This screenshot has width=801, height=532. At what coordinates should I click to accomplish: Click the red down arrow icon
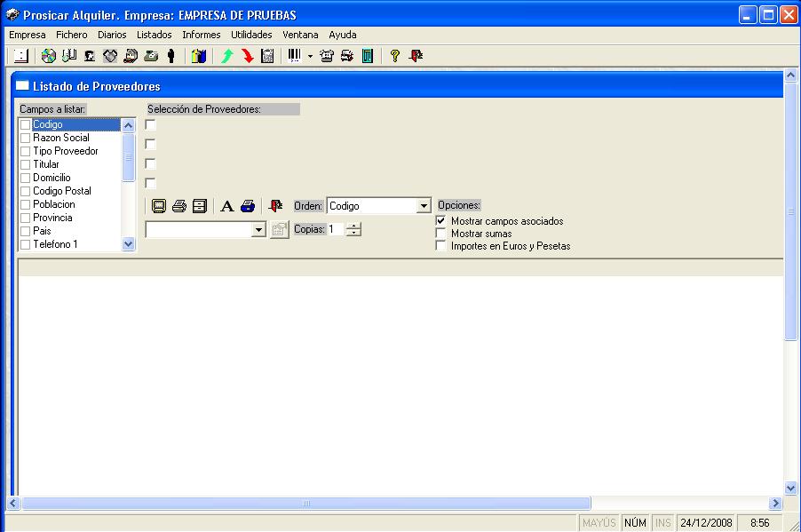coord(247,56)
